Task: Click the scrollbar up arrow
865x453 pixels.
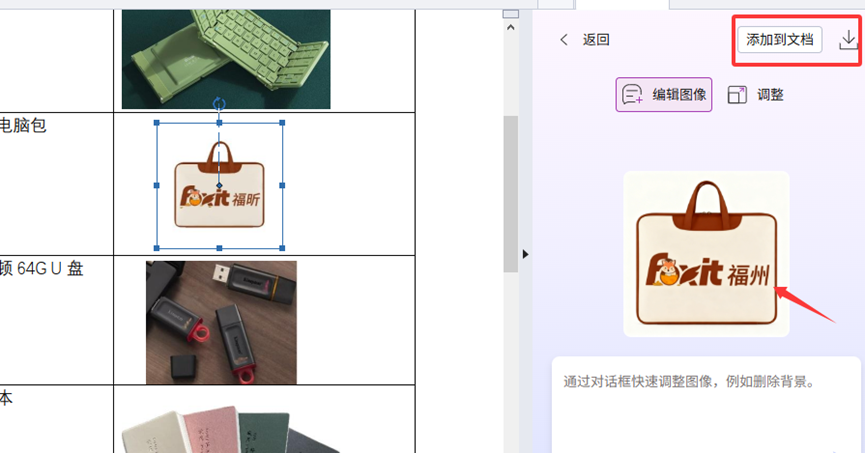Action: tap(511, 26)
